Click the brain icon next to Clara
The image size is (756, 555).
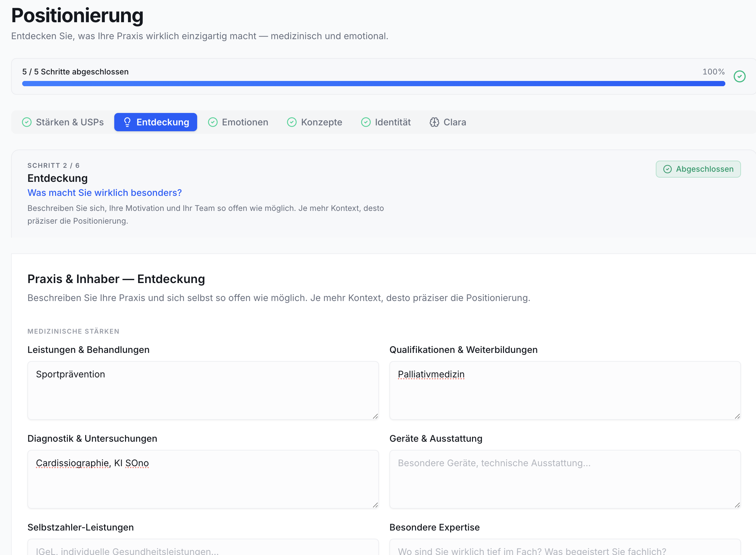click(434, 122)
